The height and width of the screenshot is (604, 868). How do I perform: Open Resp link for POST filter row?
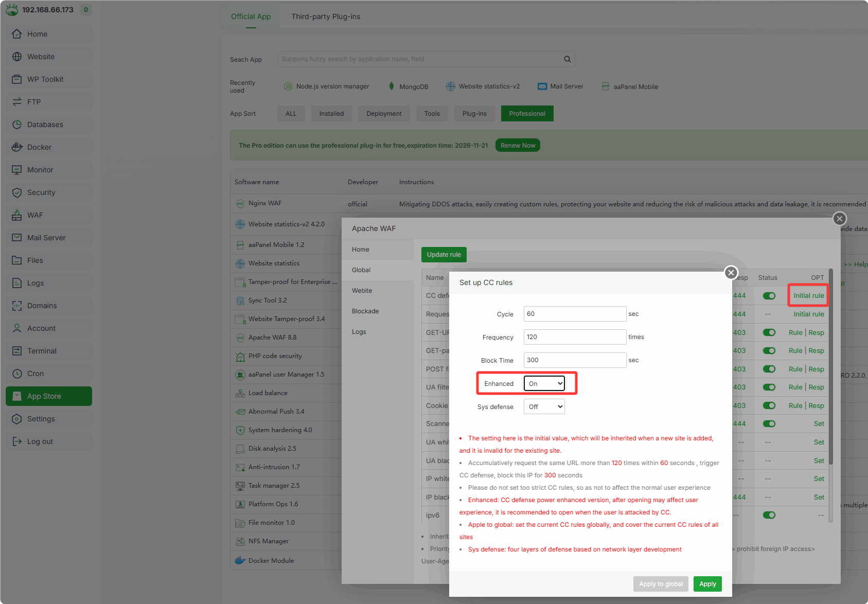coord(817,369)
